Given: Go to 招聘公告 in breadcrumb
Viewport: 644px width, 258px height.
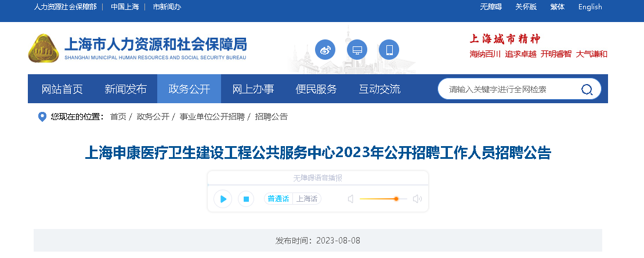Looking at the screenshot, I should [x=271, y=117].
